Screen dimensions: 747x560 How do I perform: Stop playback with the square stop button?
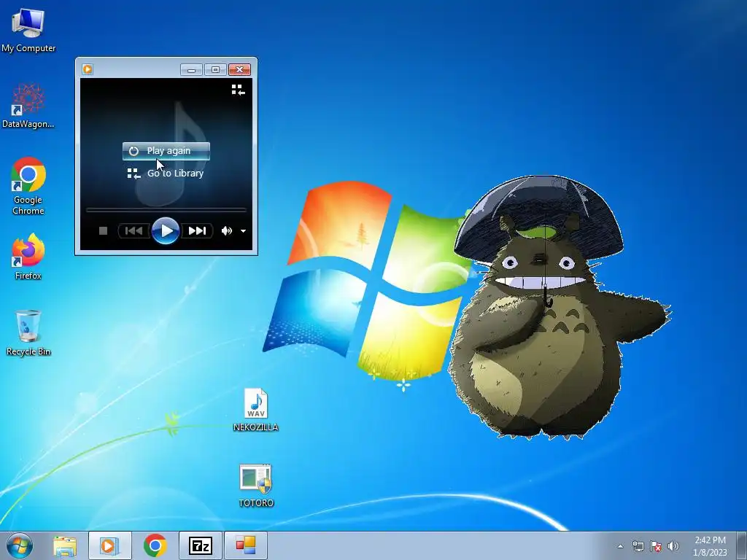coord(103,231)
